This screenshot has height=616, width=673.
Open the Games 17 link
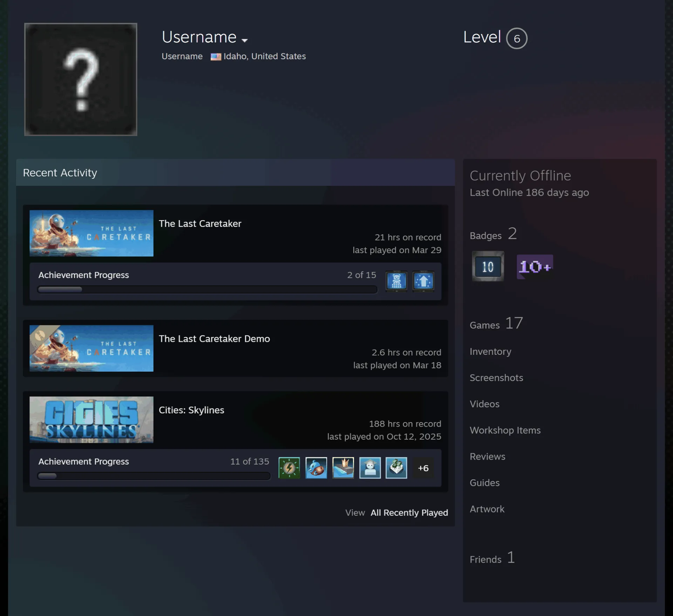tap(496, 324)
